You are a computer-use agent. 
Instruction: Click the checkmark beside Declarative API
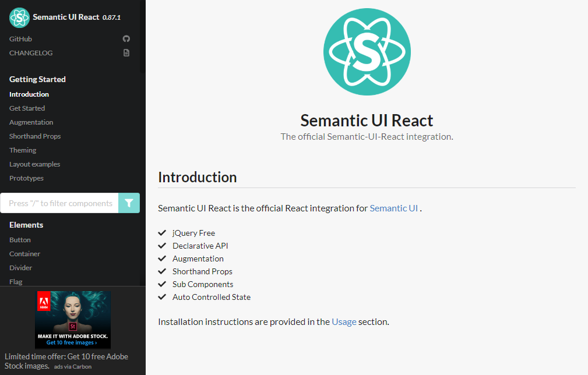162,246
